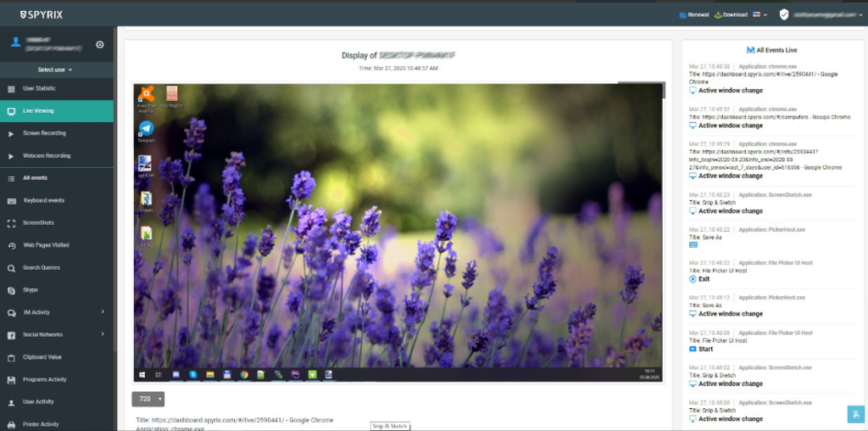Click the Renewal link
Viewport: 868px width, 431px height.
point(698,15)
